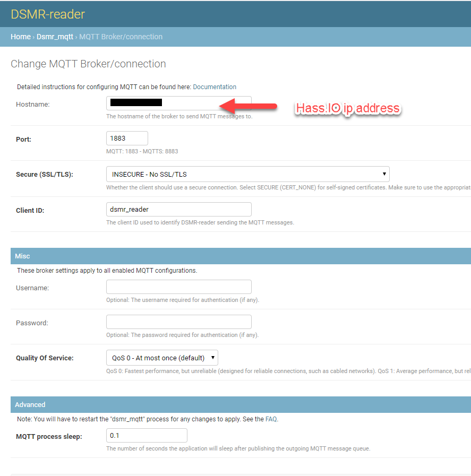471x476 pixels.
Task: Click the client ID help text below field
Action: [200, 222]
